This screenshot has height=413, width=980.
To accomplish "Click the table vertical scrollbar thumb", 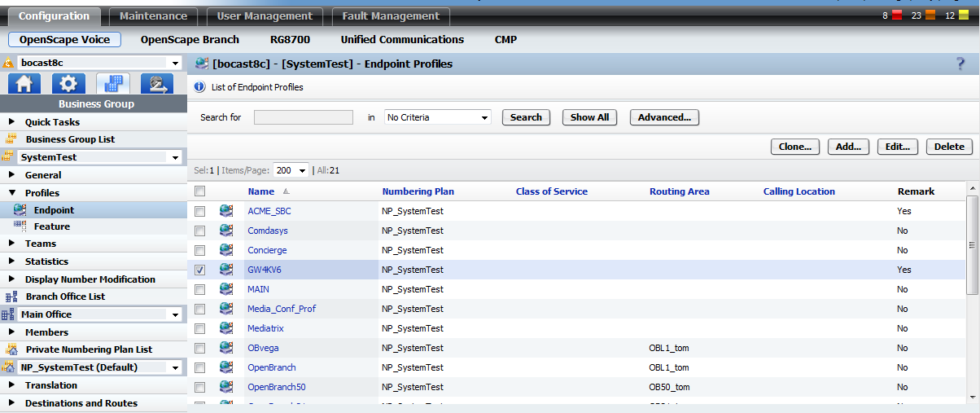I will (972, 244).
